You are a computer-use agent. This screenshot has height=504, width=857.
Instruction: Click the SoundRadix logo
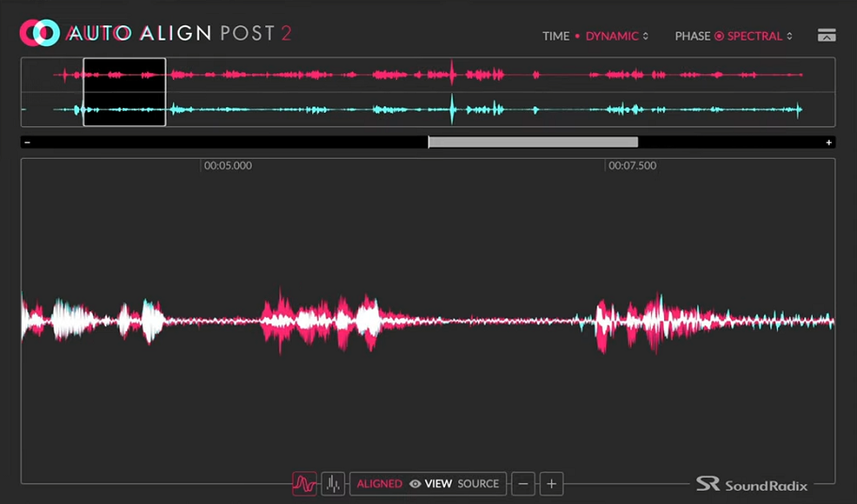(751, 484)
